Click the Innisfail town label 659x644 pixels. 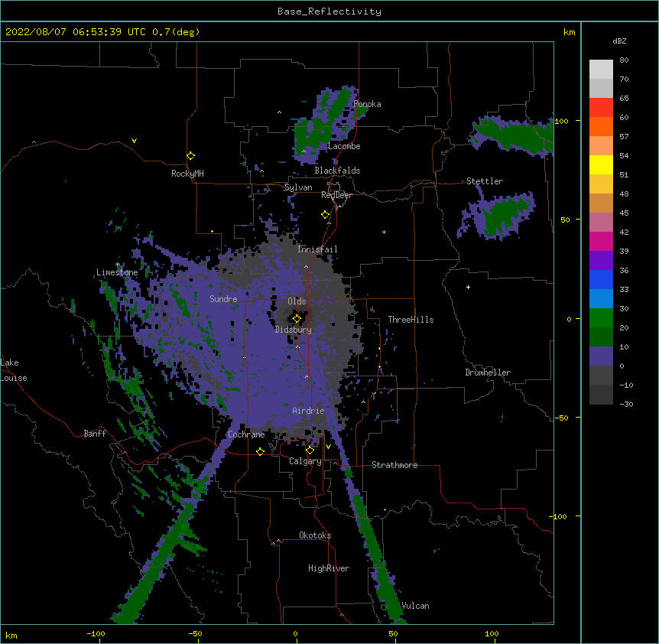pyautogui.click(x=317, y=249)
